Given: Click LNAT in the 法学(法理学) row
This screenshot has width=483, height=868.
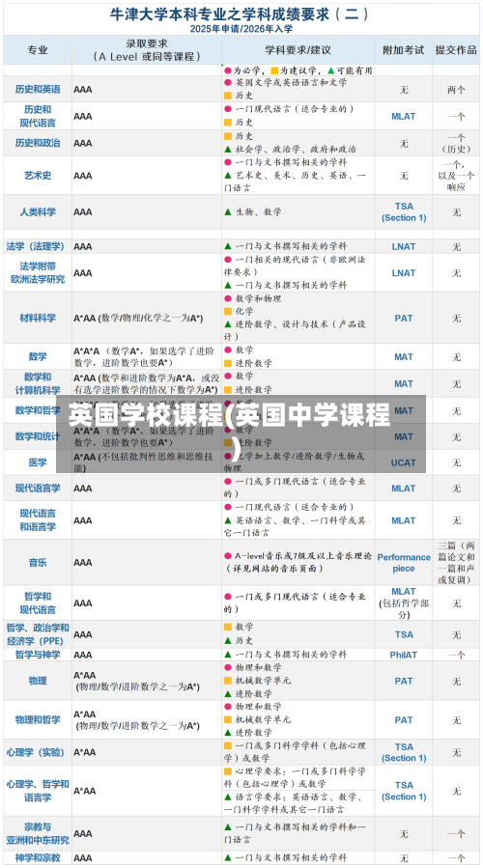Looking at the screenshot, I should (x=404, y=246).
